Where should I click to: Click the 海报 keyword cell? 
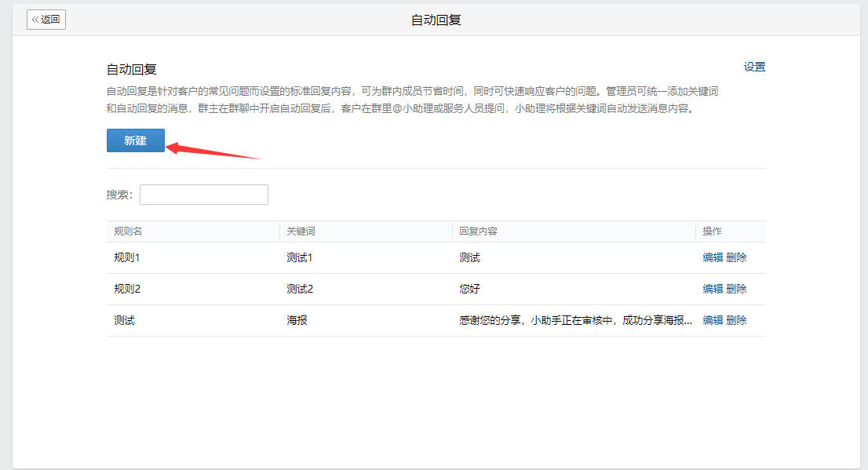297,321
